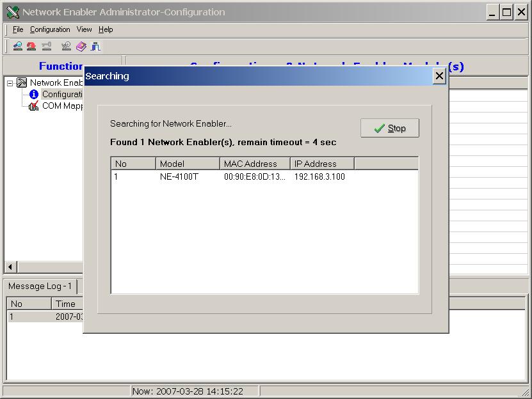The image size is (532, 399).
Task: Select the Message Log - 1 tab
Action: [x=40, y=286]
